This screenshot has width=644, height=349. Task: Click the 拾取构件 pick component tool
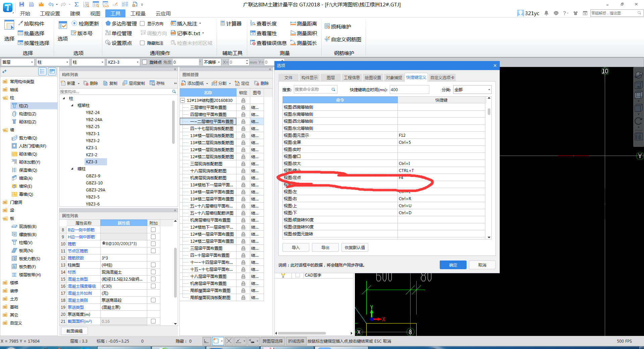click(31, 23)
